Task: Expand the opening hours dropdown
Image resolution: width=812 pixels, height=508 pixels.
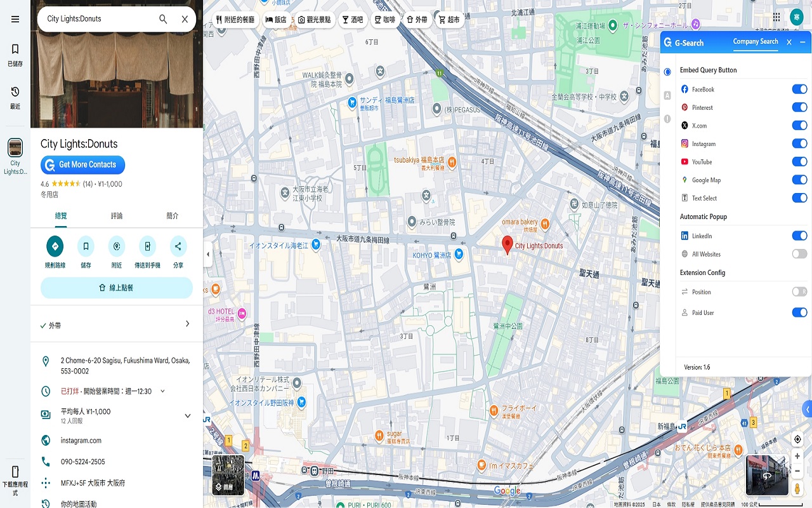Action: [x=161, y=391]
